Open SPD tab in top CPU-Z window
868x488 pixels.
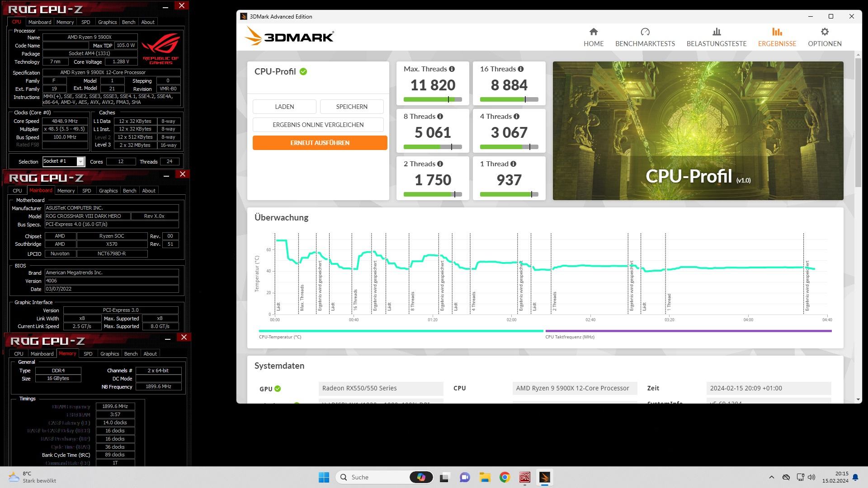pyautogui.click(x=86, y=22)
